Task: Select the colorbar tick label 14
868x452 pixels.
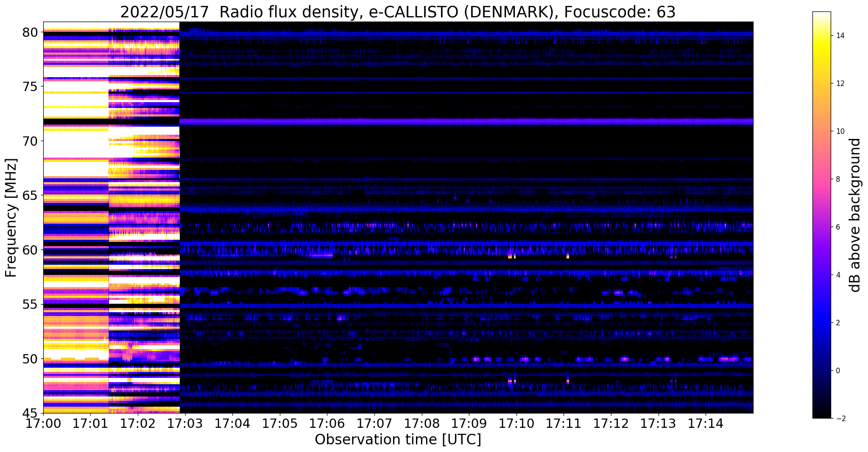Action: pyautogui.click(x=840, y=36)
